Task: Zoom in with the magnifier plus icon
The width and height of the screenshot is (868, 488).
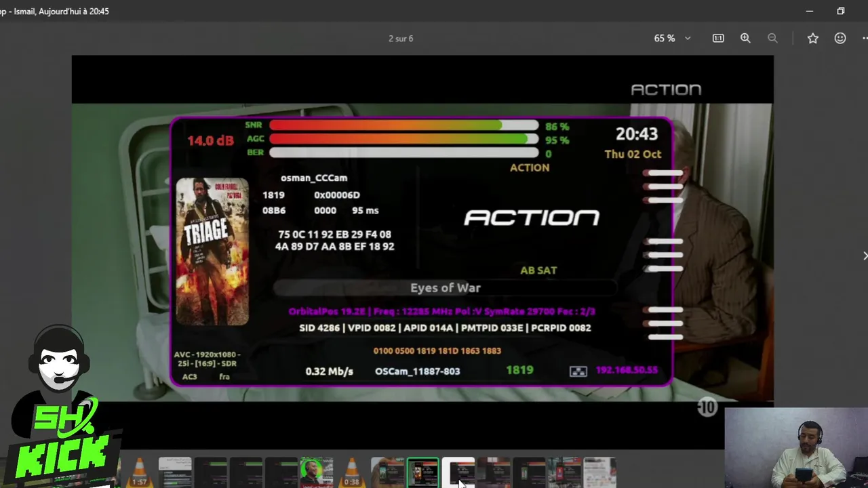Action: click(x=745, y=39)
